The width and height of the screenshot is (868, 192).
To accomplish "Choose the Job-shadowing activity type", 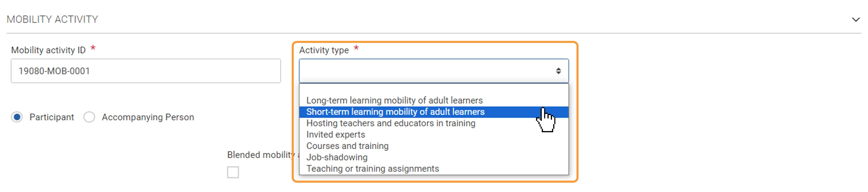I will tap(337, 157).
